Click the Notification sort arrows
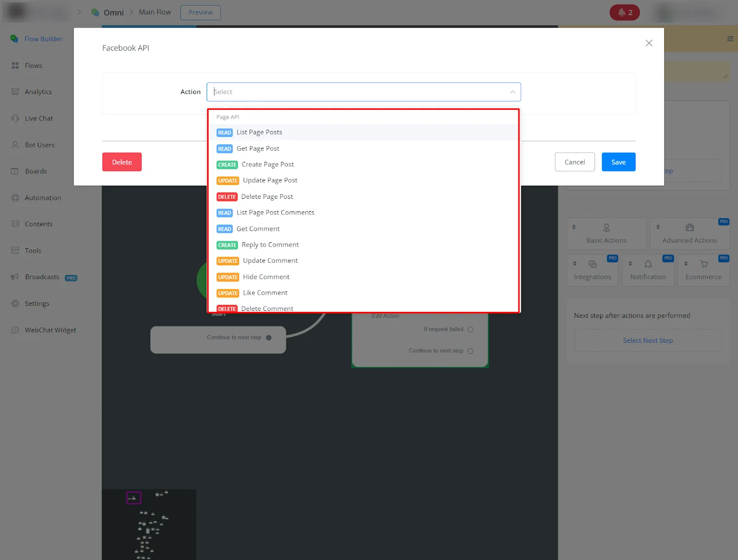 click(630, 263)
